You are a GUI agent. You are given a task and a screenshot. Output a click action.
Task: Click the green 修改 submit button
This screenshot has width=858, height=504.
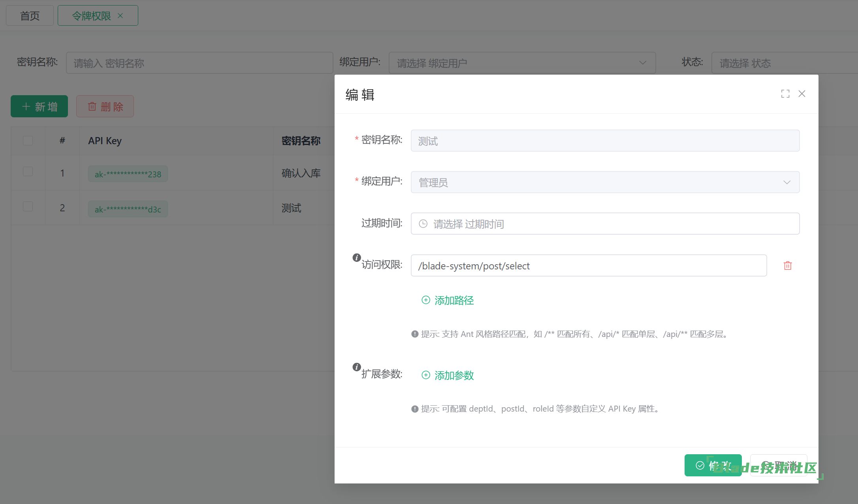pos(713,465)
